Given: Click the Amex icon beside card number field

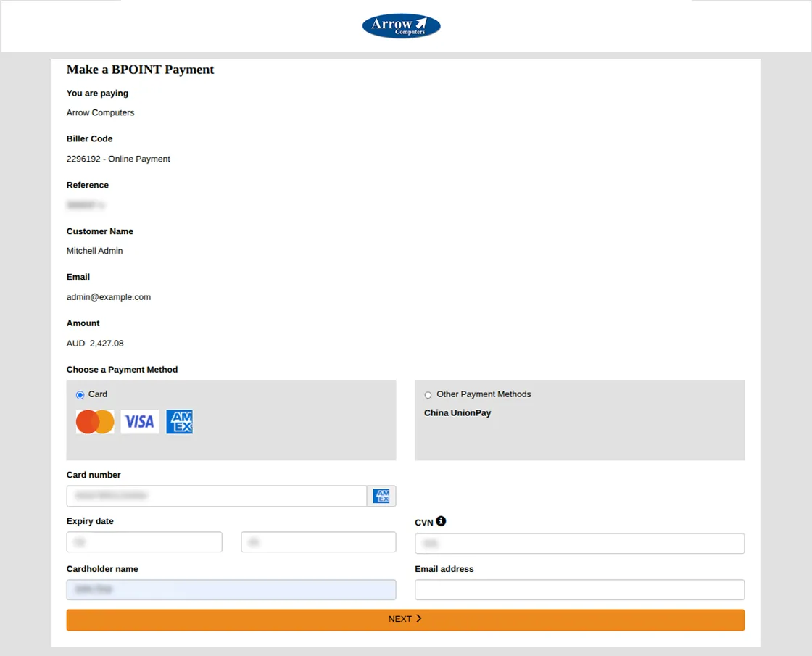Looking at the screenshot, I should tap(381, 496).
